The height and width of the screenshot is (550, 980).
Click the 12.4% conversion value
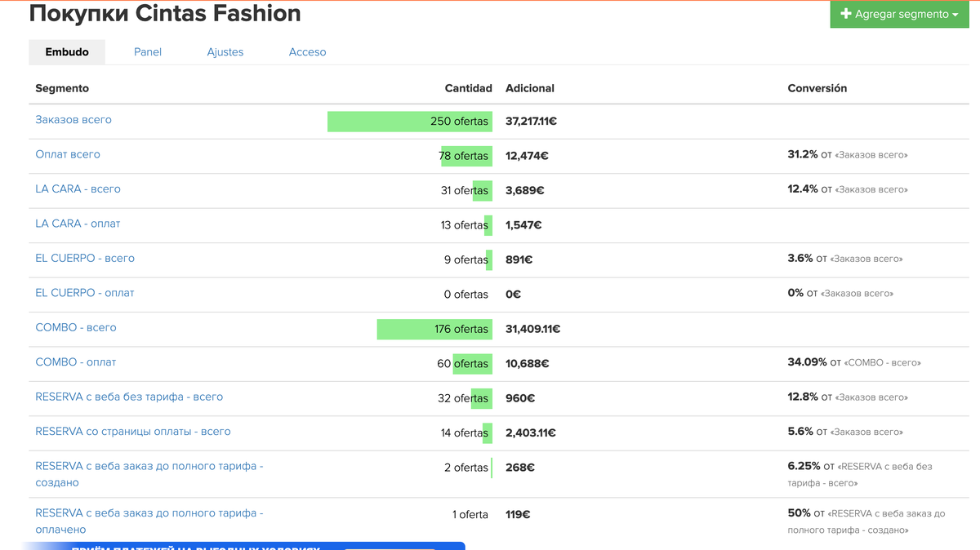click(x=803, y=189)
